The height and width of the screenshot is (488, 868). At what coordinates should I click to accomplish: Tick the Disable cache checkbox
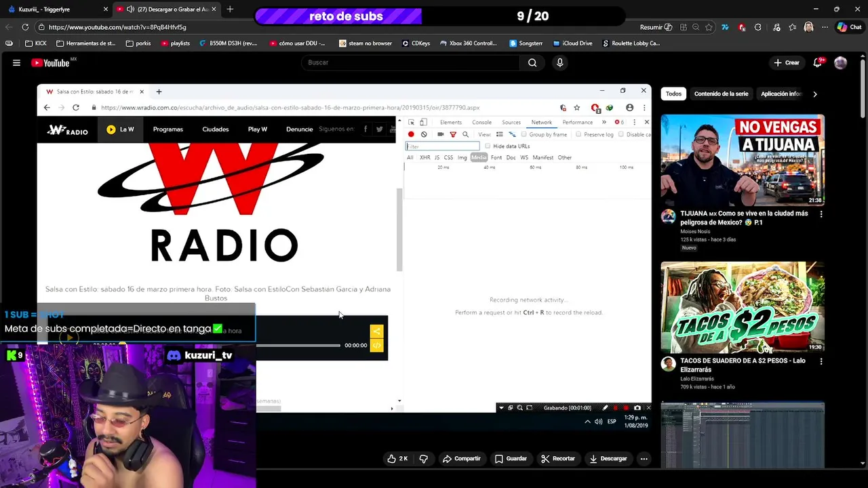[621, 134]
